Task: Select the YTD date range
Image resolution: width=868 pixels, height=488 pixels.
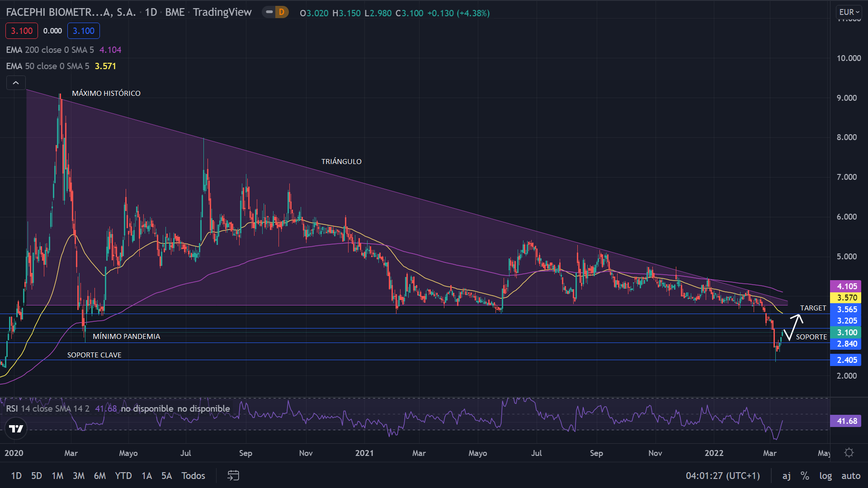Action: (x=123, y=475)
